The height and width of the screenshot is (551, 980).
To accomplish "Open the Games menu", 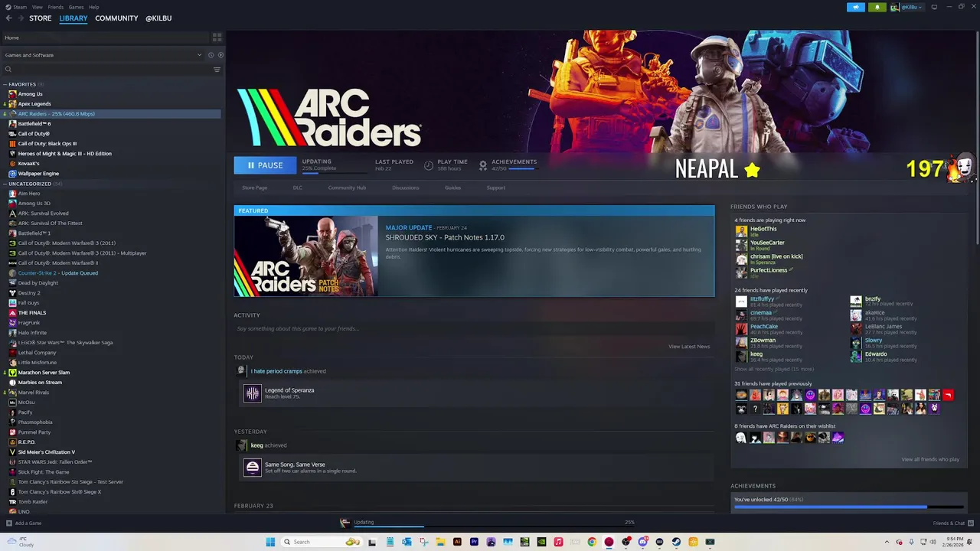I will point(77,7).
